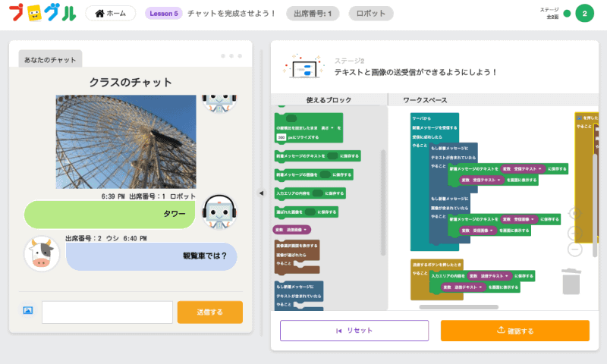Click the small green stage 1 dot
The image size is (607, 364).
(x=567, y=14)
